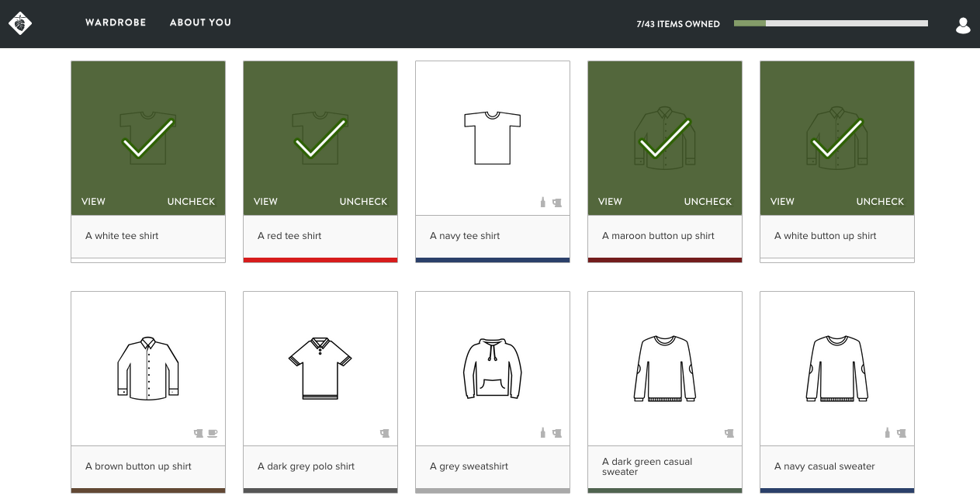Open the Wardrobe menu item
This screenshot has width=980, height=499.
116,23
